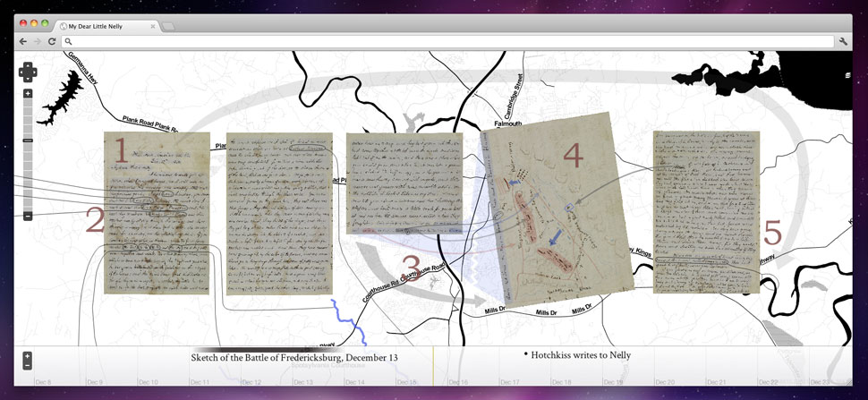868x400 pixels.
Task: Open a new browser tab
Action: point(168,26)
